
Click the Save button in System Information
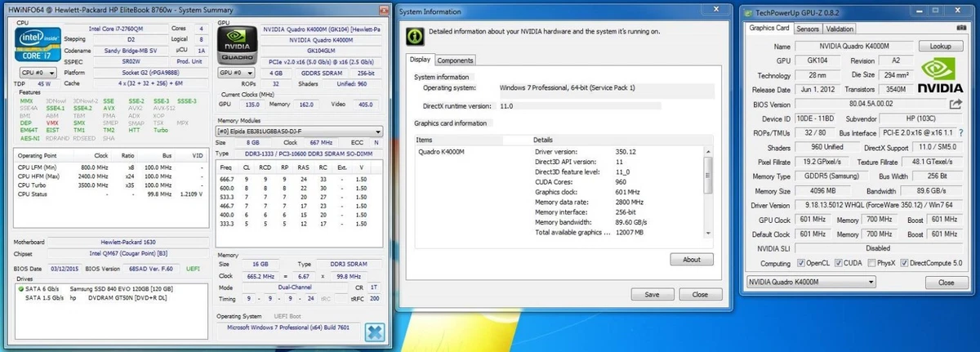click(652, 294)
